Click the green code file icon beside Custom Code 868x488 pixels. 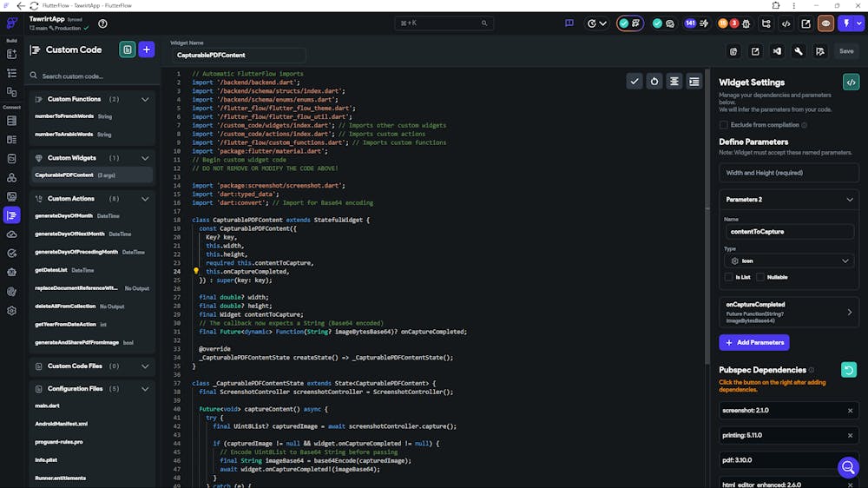(128, 49)
